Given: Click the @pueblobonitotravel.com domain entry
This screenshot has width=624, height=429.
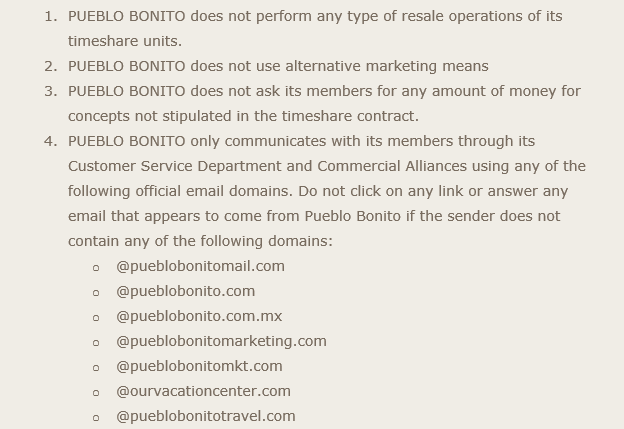Looking at the screenshot, I should [206, 416].
